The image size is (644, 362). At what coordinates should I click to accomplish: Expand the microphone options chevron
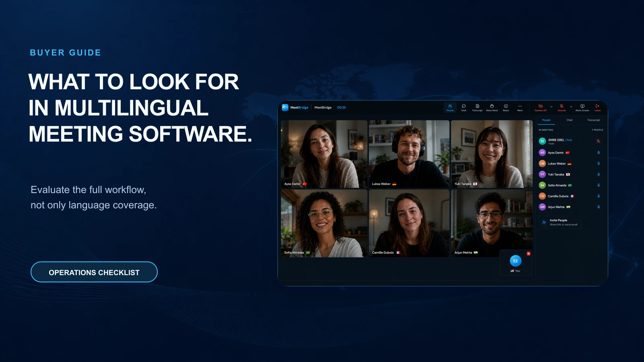[x=571, y=107]
